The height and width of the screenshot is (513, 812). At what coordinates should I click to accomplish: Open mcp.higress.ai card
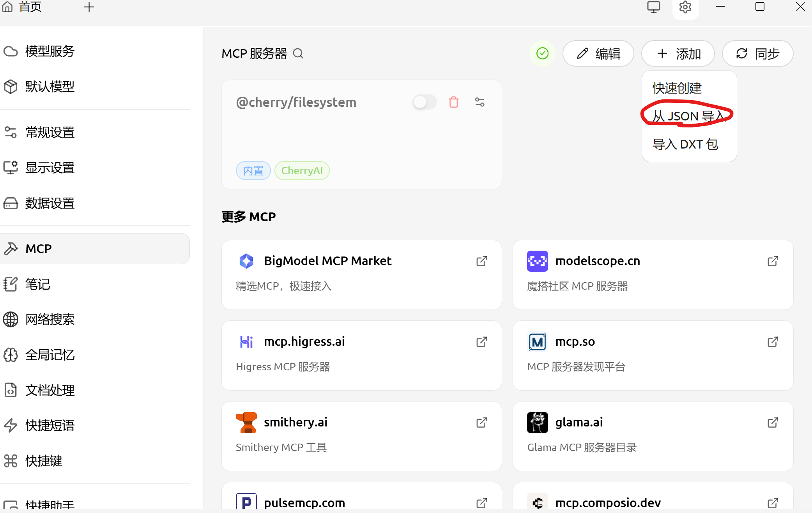click(x=362, y=356)
